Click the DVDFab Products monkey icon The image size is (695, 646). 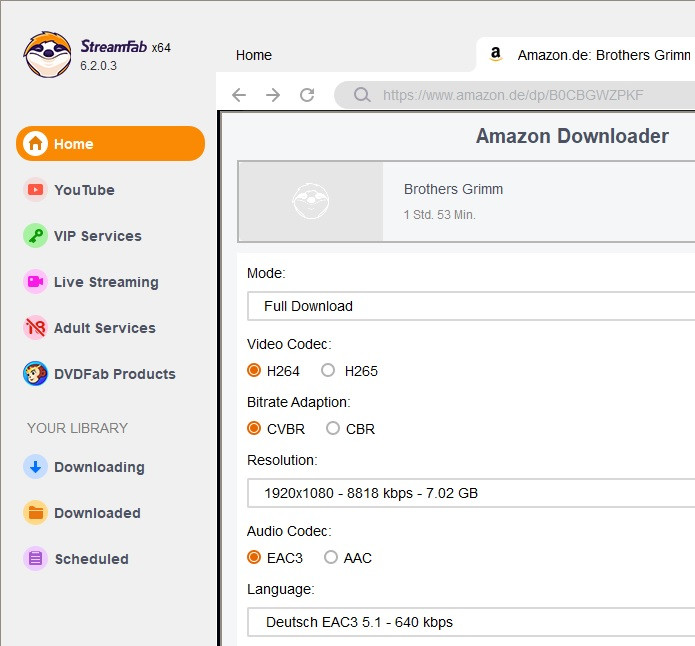(35, 374)
